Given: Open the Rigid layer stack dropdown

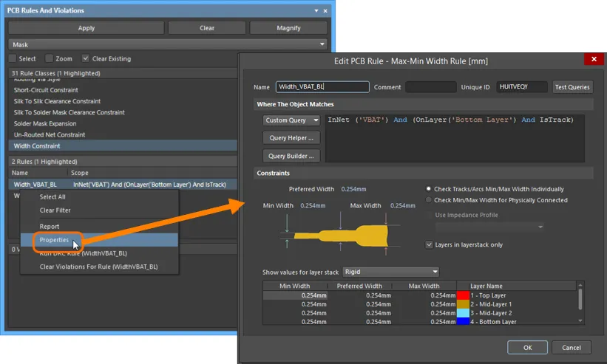Looking at the screenshot, I should (x=390, y=272).
